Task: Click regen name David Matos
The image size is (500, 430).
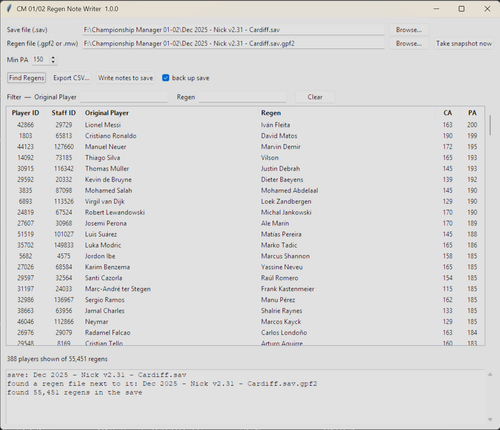Action: pos(279,136)
